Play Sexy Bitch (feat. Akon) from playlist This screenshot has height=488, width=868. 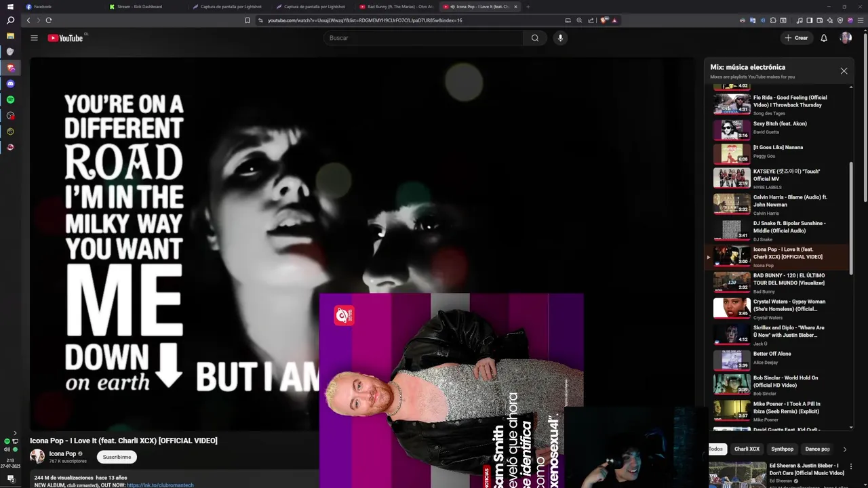pyautogui.click(x=780, y=128)
